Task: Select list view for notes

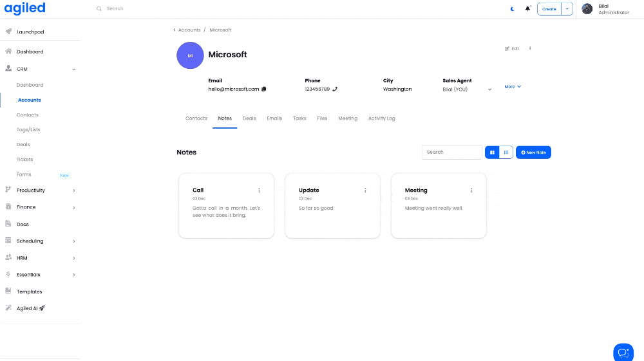Action: pos(506,153)
